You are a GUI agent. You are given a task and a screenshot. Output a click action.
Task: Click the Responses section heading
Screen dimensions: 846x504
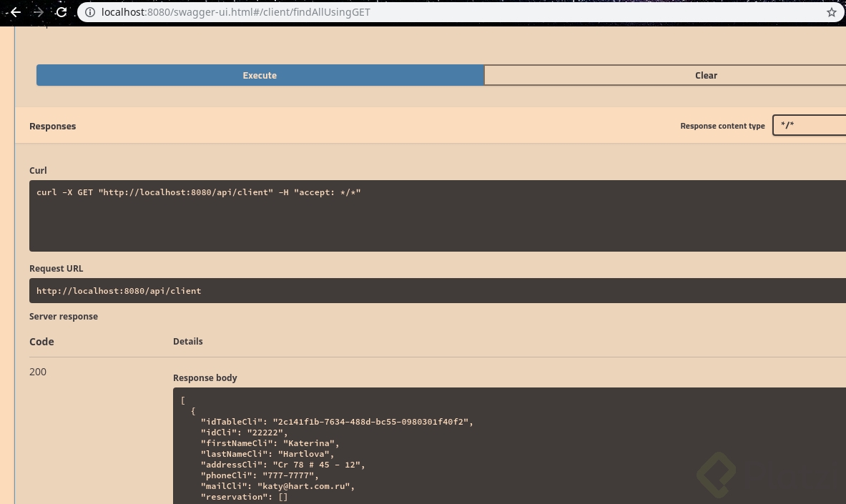tap(52, 126)
